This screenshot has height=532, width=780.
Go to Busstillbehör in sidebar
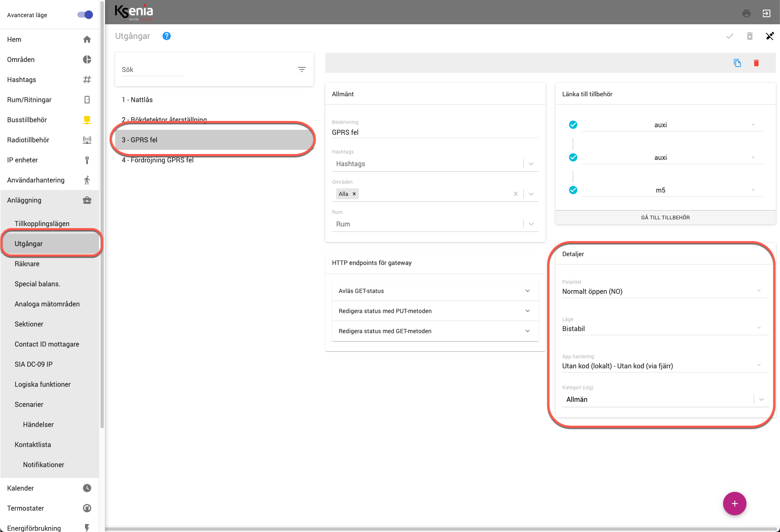click(x=27, y=120)
